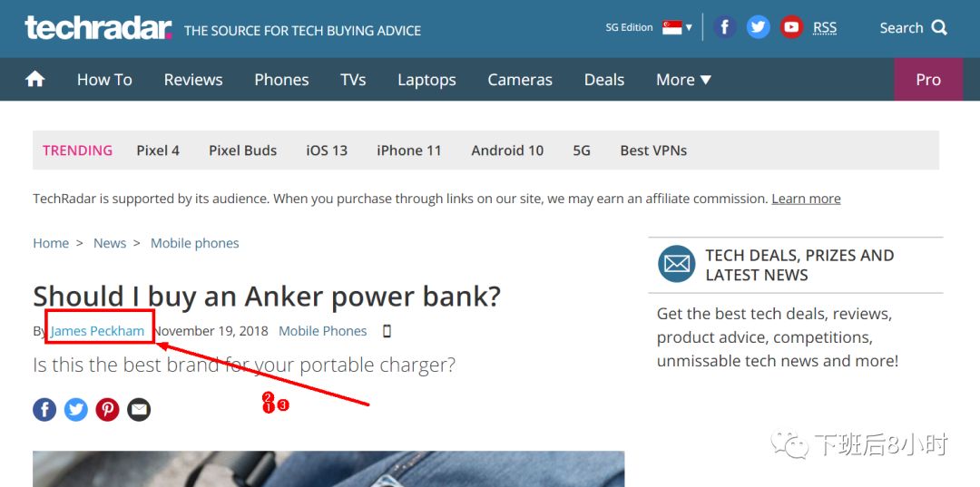Go to the Pro section tab
980x487 pixels.
pyautogui.click(x=928, y=79)
